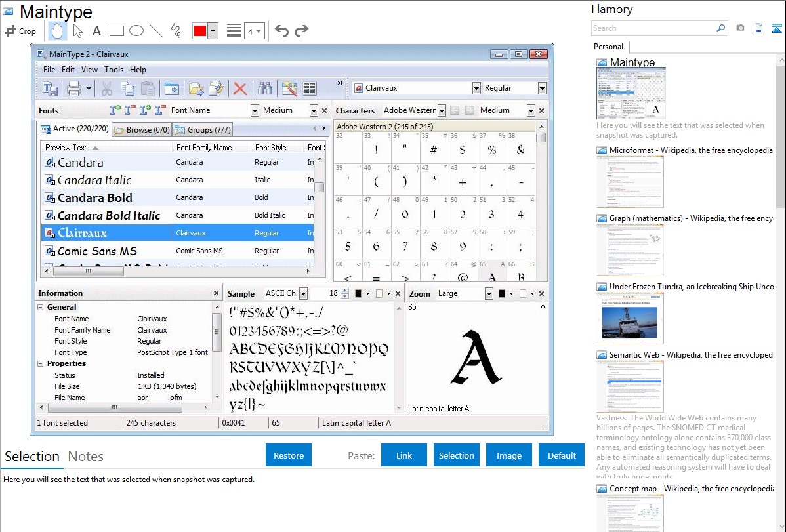Select the ellipse shape tool

[136, 31]
